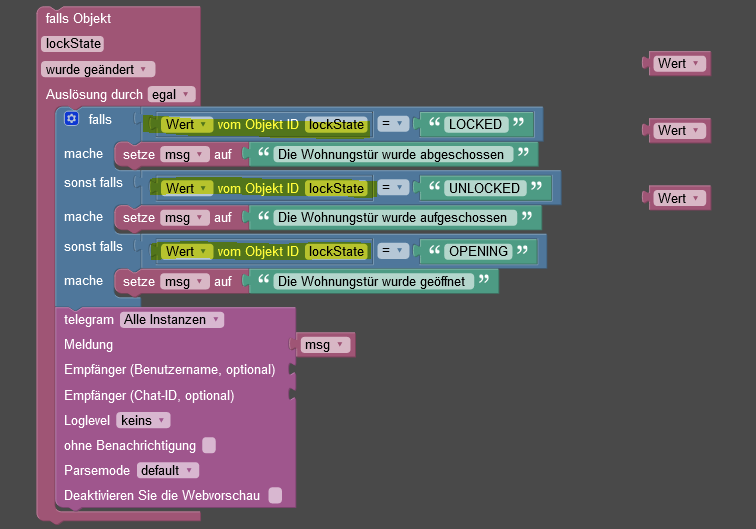Open msg dropdown attached to Meldung
The height and width of the screenshot is (529, 756).
325,345
